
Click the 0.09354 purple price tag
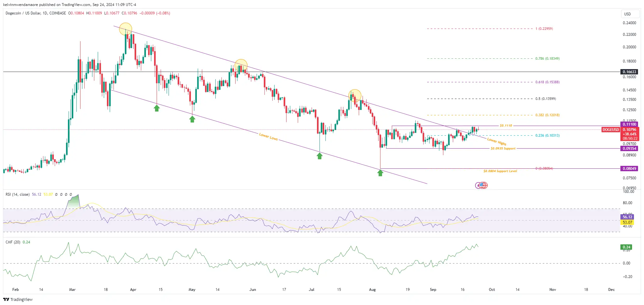pyautogui.click(x=630, y=149)
